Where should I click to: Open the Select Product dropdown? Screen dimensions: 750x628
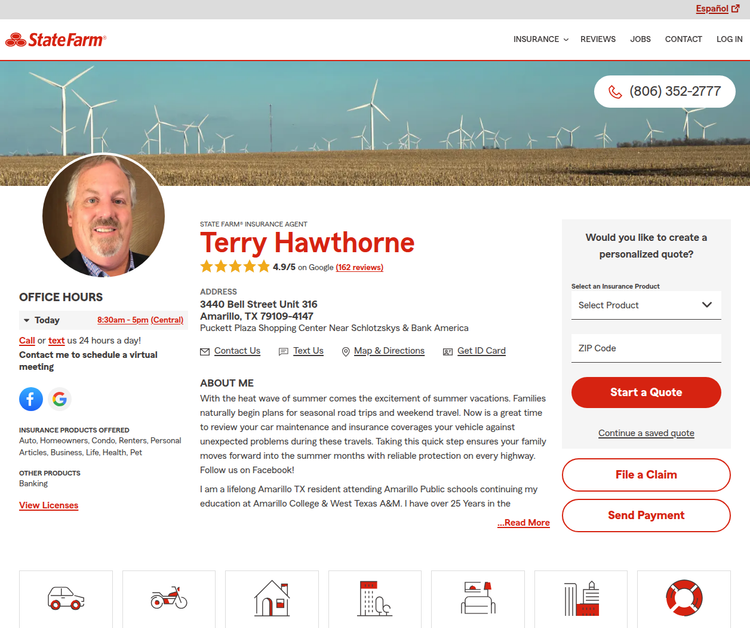click(x=646, y=305)
